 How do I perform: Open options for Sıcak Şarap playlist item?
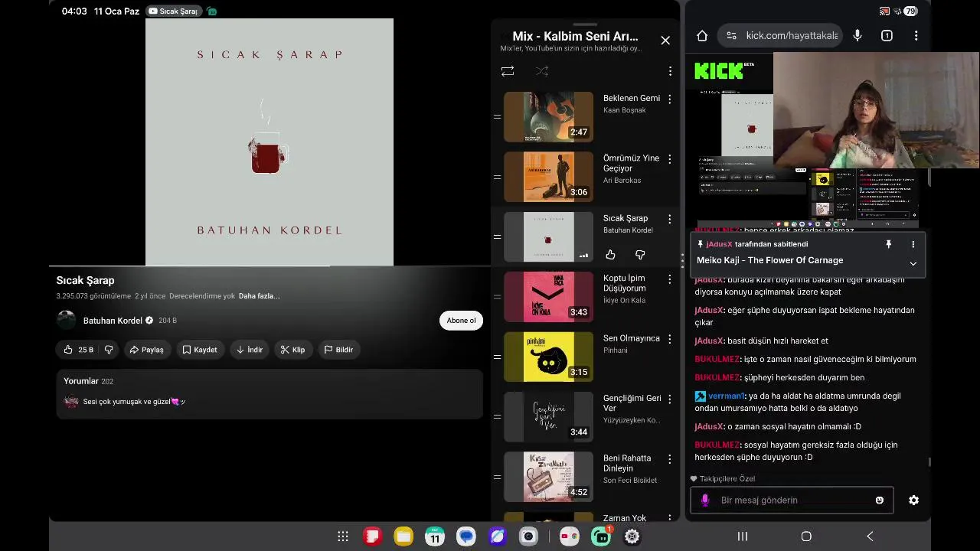pos(670,219)
